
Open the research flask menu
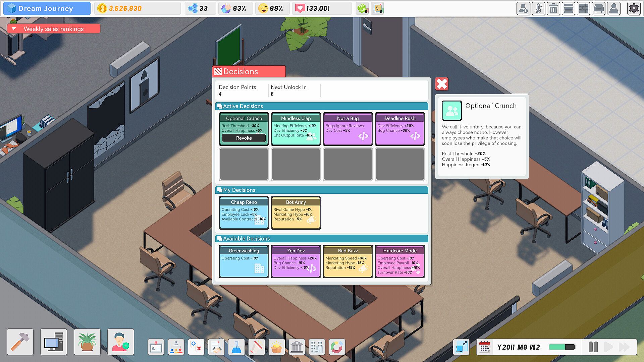tap(236, 347)
